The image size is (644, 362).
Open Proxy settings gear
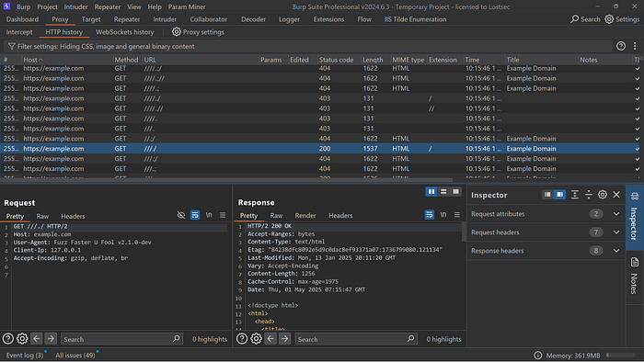tap(177, 31)
